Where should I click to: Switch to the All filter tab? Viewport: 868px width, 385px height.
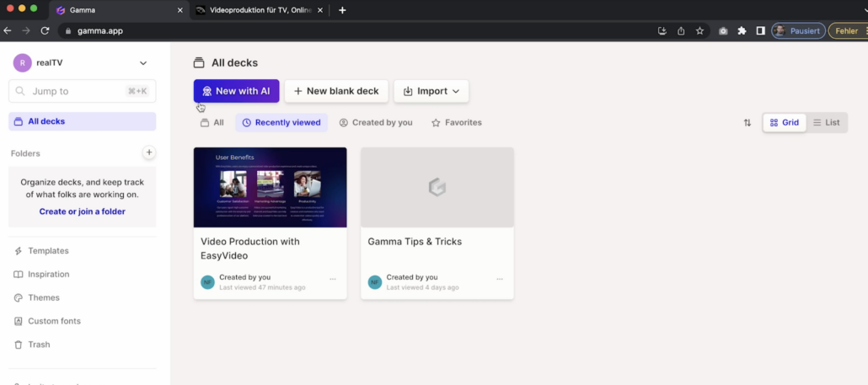tap(212, 122)
